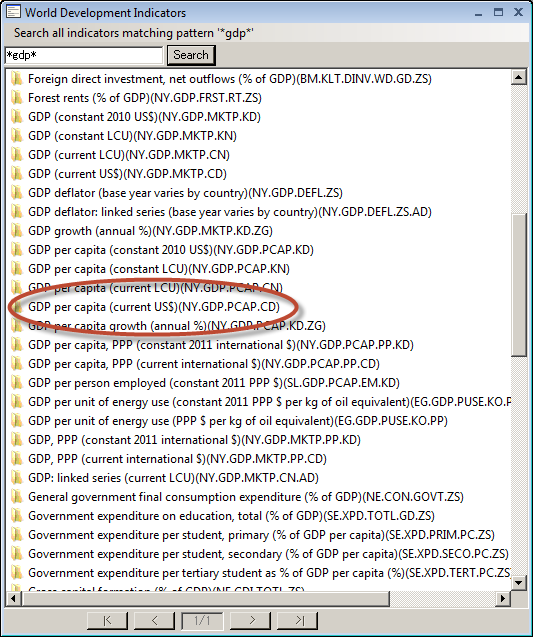Click the window icon in the title bar
The width and height of the screenshot is (533, 637).
pyautogui.click(x=13, y=12)
